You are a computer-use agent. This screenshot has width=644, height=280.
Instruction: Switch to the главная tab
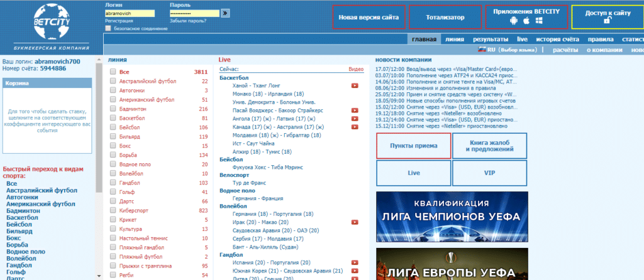click(x=425, y=40)
